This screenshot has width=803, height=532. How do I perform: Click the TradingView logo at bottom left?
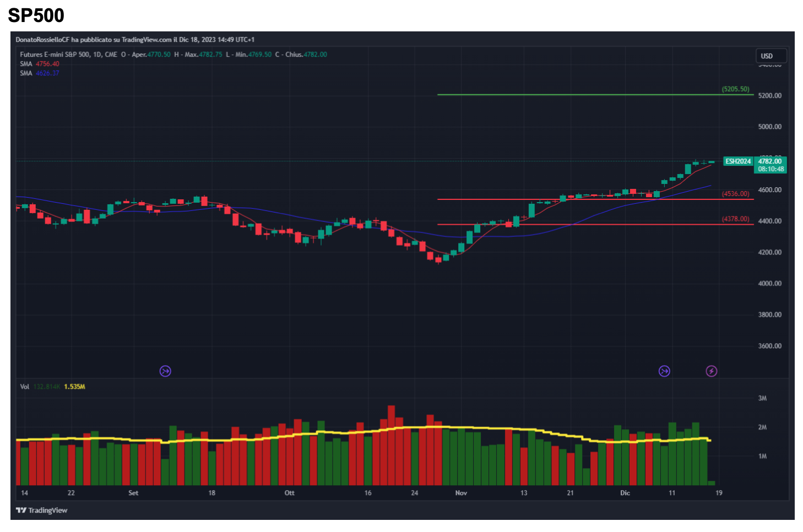click(x=42, y=511)
